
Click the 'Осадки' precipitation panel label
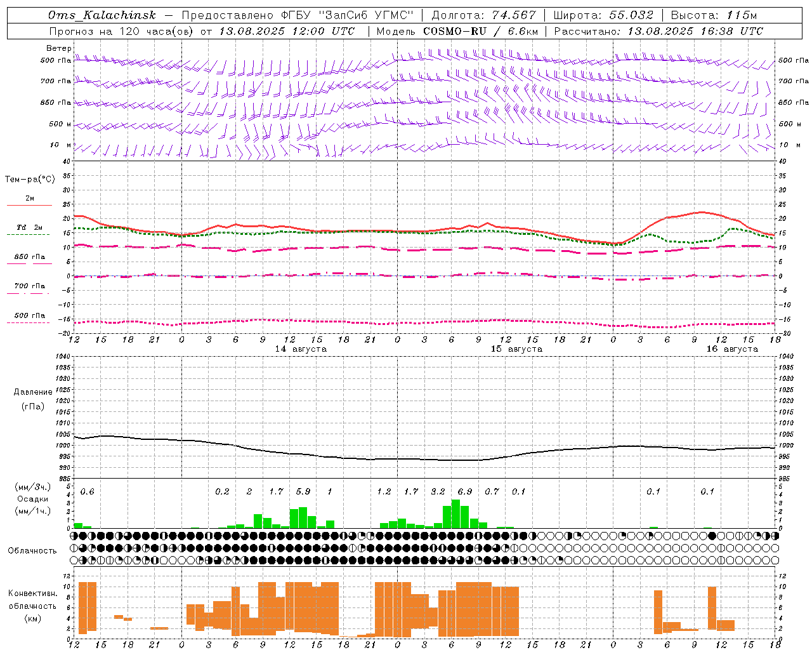(33, 499)
